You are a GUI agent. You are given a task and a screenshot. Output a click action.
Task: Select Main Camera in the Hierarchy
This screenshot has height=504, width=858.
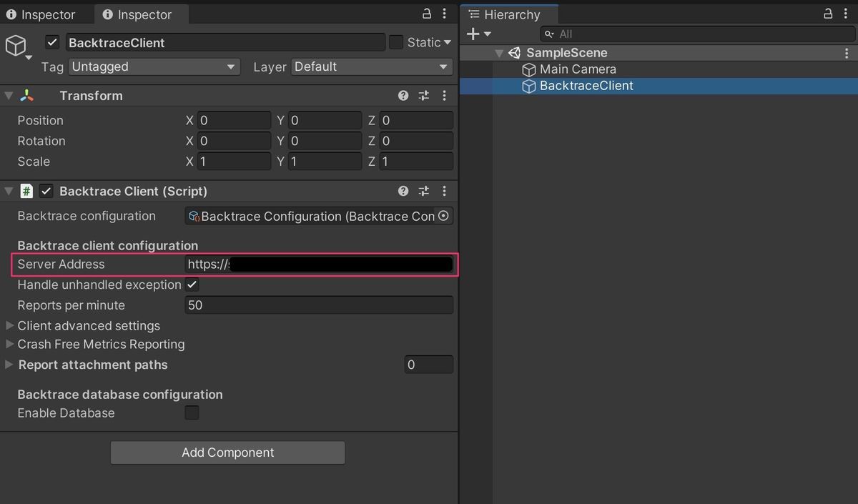point(576,69)
